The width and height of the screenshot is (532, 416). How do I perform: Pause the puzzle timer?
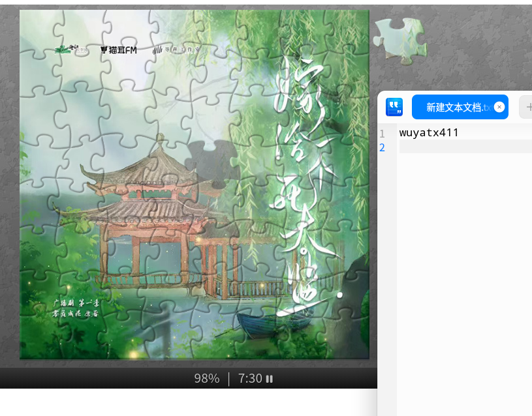pos(270,379)
